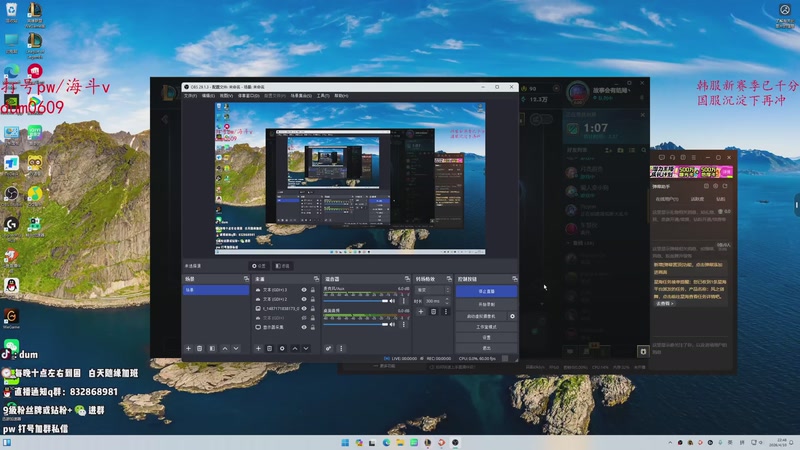Add a new scene with plus icon
The image size is (800, 450).
pos(187,348)
